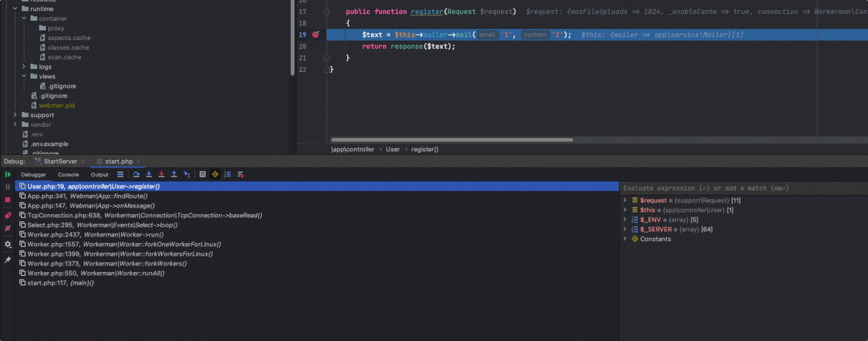This screenshot has height=341, width=868.
Task: Open the .env file
Action: pos(32,134)
